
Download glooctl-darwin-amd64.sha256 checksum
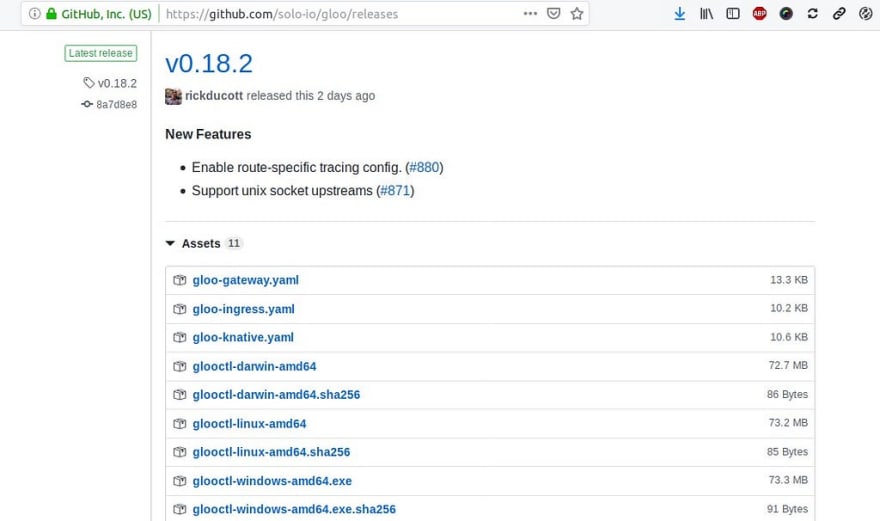pos(276,395)
